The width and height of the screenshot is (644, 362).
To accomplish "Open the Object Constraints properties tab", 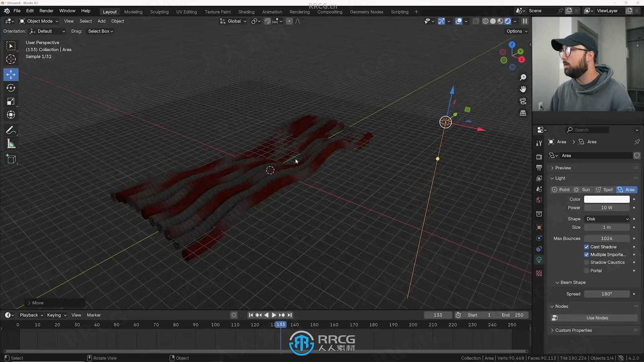I will coord(539,249).
